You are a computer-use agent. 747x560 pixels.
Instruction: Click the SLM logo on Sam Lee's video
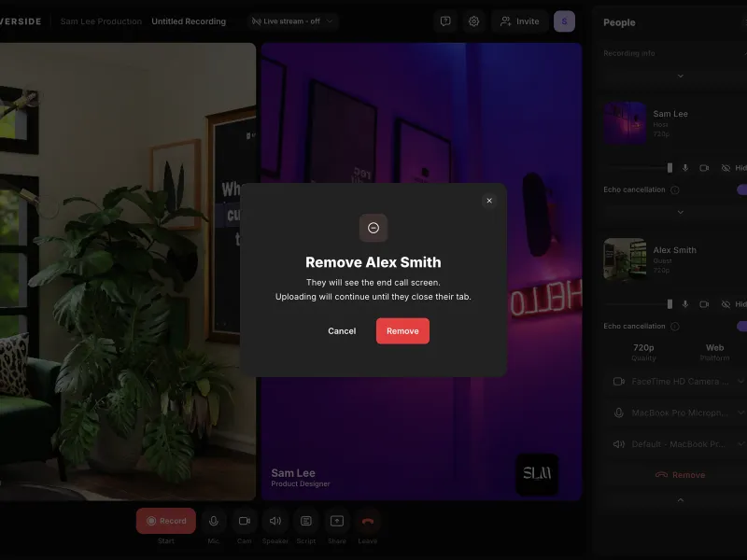click(x=537, y=474)
